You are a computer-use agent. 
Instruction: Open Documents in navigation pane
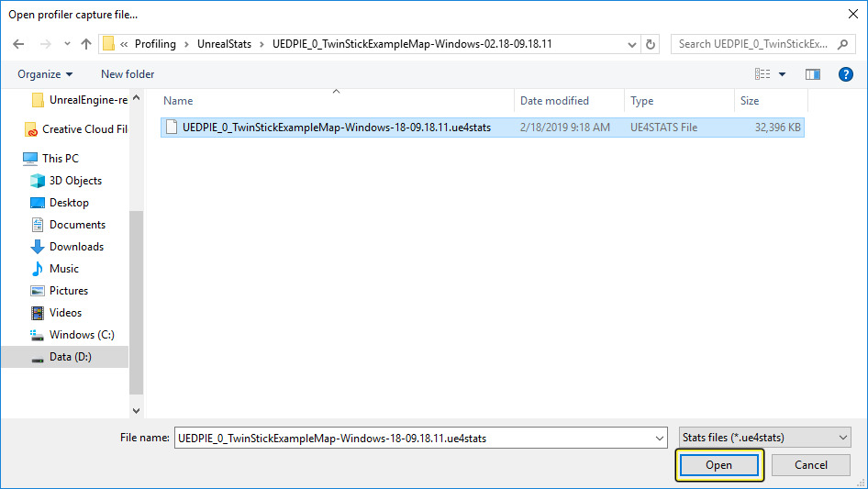pyautogui.click(x=68, y=225)
